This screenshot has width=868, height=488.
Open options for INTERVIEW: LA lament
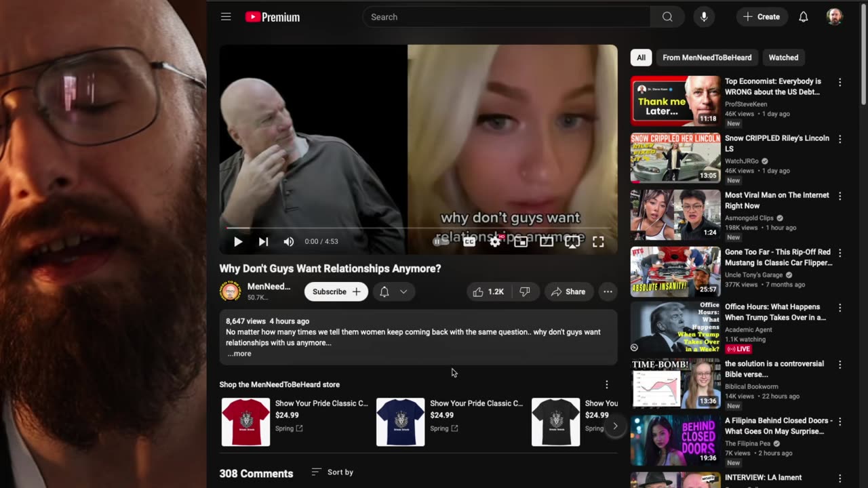point(840,479)
